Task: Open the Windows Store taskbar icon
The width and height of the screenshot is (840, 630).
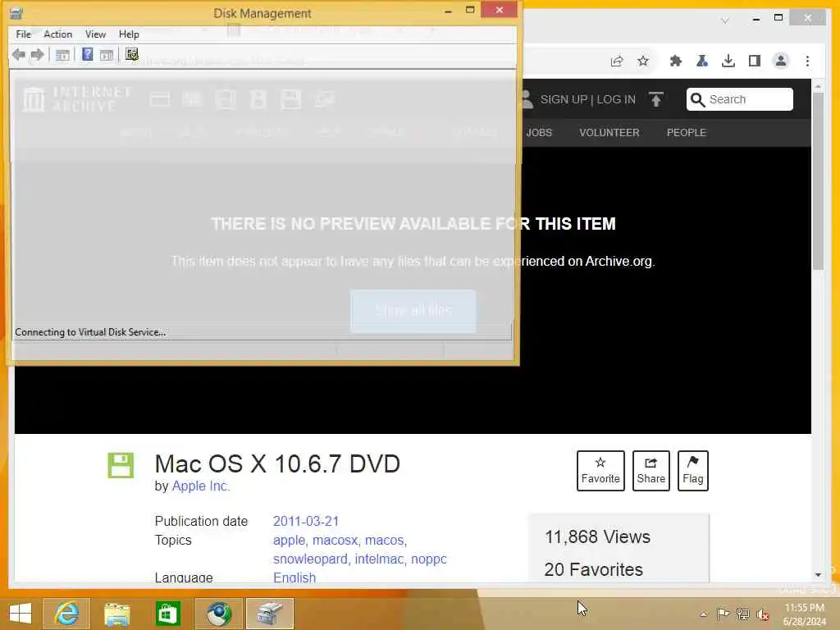Action: (167, 614)
